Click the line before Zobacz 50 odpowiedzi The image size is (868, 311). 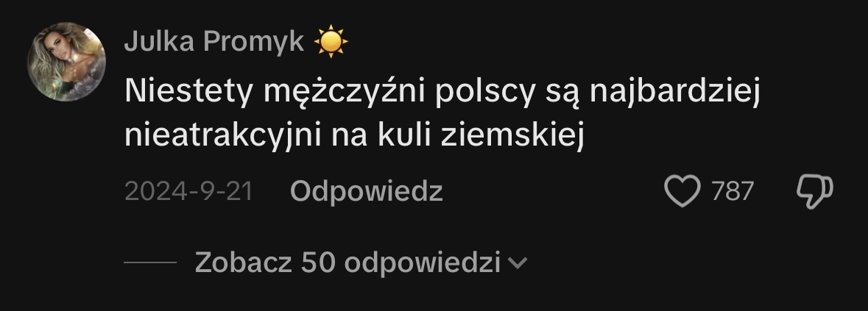point(150,263)
